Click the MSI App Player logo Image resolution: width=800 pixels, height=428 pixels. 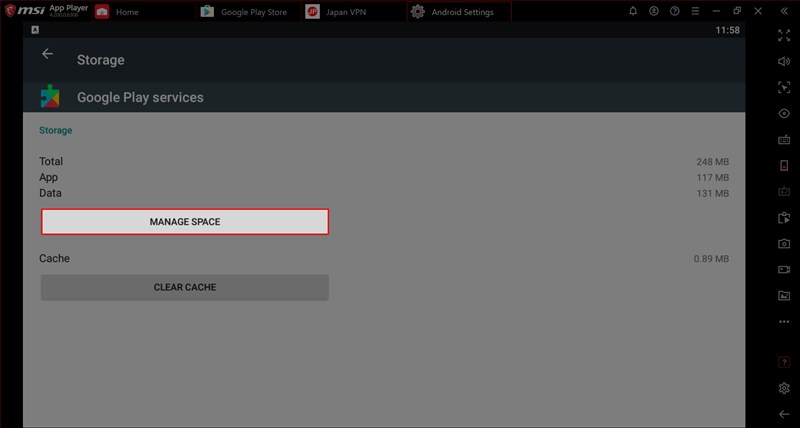tap(46, 11)
